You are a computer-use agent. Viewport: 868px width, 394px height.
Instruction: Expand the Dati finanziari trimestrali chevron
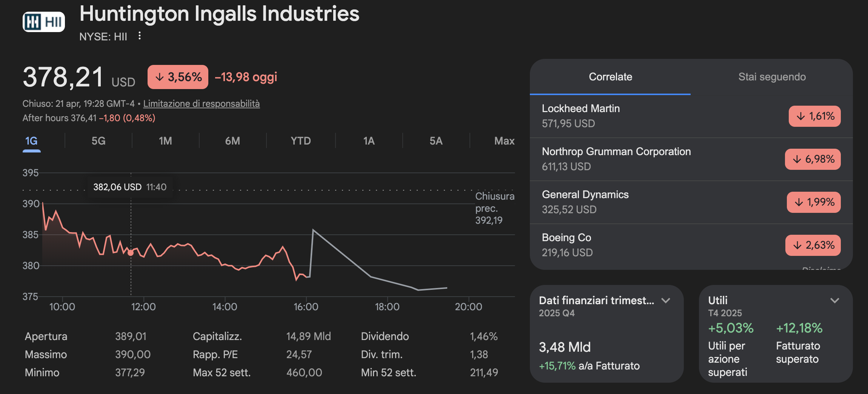click(x=666, y=300)
